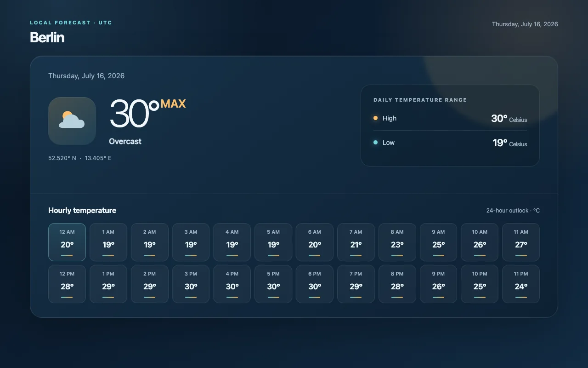
Task: Select the 10 PM hourly card
Action: (x=480, y=284)
